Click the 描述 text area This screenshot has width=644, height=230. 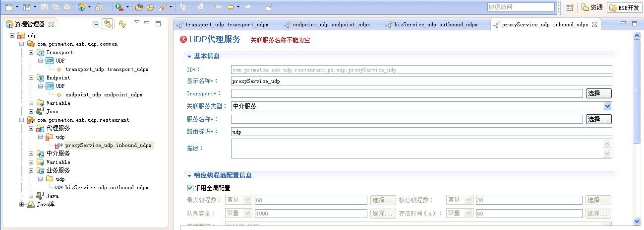[x=421, y=149]
